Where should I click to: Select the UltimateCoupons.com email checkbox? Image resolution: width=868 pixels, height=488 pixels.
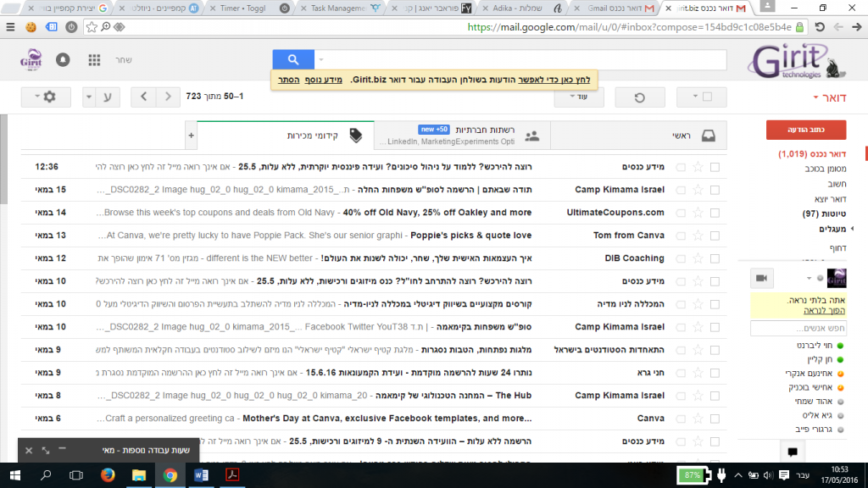715,213
